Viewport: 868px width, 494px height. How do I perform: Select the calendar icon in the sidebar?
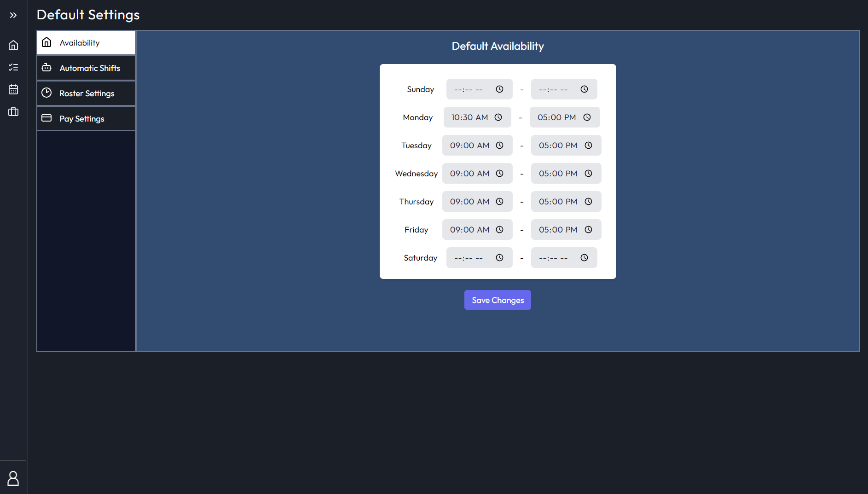tap(13, 89)
